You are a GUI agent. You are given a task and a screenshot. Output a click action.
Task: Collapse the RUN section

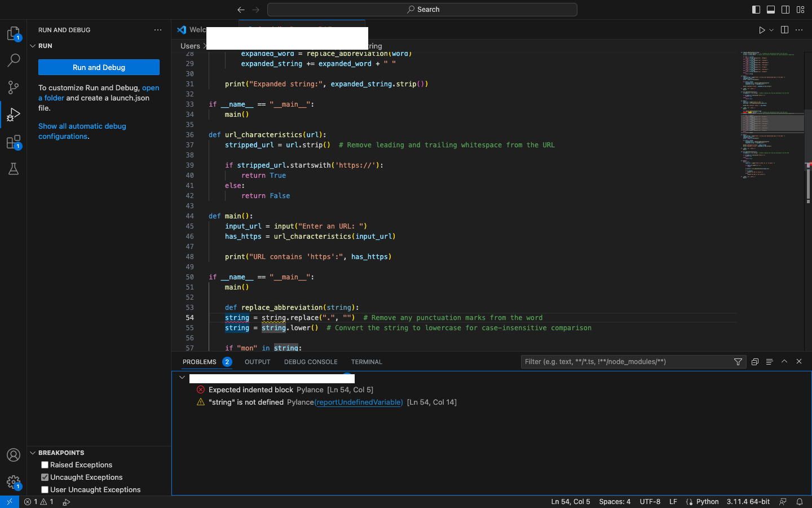pyautogui.click(x=33, y=46)
